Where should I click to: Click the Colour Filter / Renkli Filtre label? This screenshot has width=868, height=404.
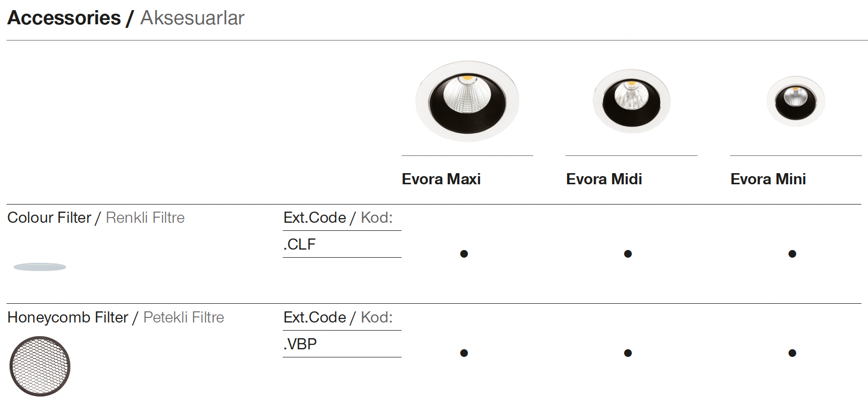[96, 218]
